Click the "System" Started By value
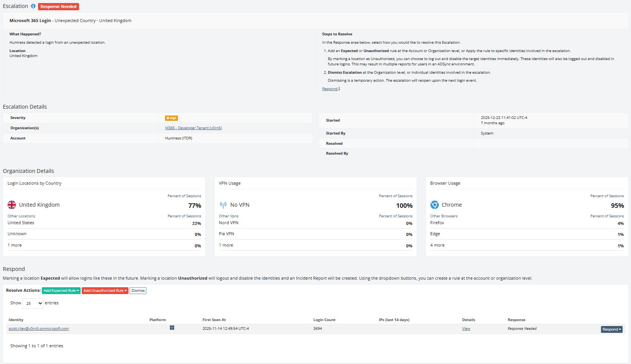The image size is (631, 364). (487, 133)
